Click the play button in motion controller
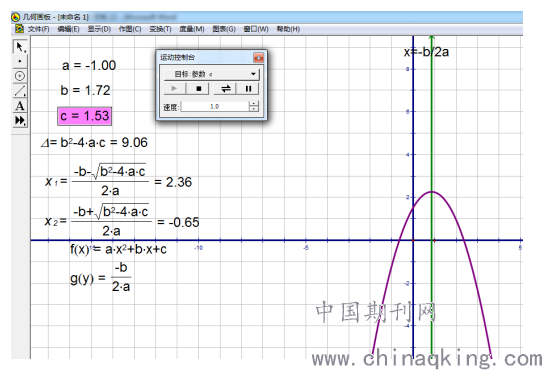This screenshot has height=370, width=542. coord(174,89)
